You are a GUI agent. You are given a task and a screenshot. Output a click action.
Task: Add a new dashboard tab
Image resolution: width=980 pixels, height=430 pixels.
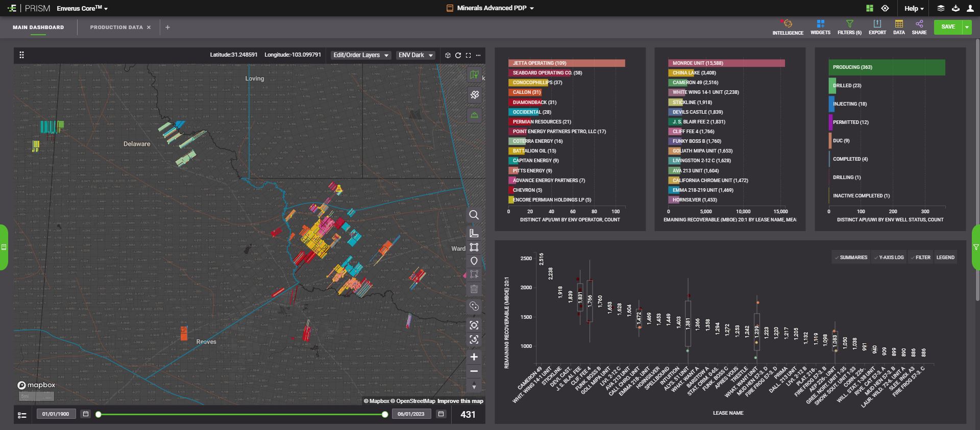click(x=167, y=28)
